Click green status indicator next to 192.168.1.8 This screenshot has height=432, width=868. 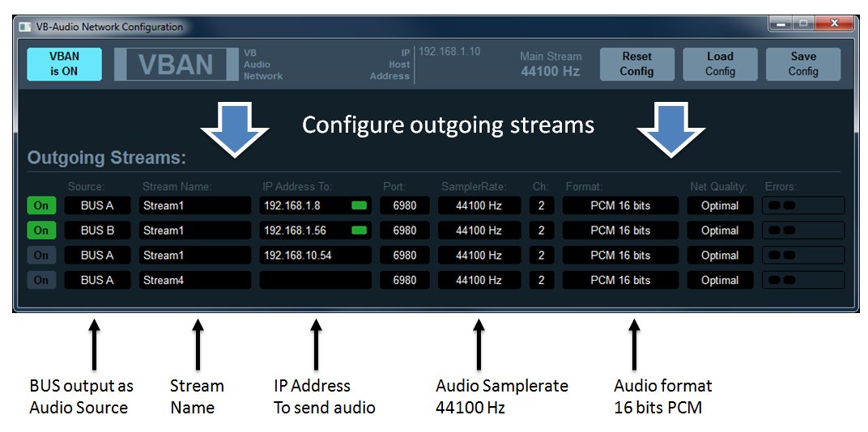359,205
